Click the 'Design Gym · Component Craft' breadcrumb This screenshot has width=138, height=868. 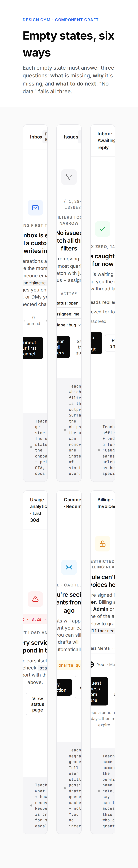(60, 20)
